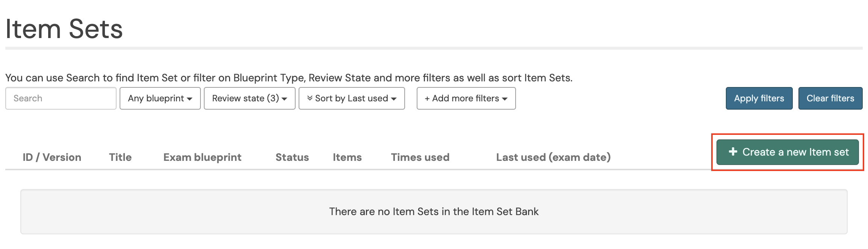Image resolution: width=868 pixels, height=249 pixels.
Task: Click the double-chevron sort icon beside Sort by Last used
Action: coord(311,98)
